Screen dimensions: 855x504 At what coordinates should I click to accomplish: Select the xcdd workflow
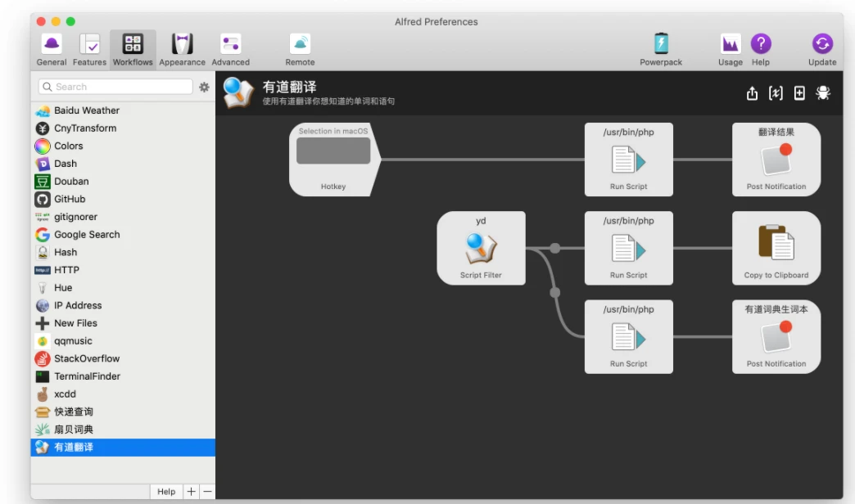(x=123, y=394)
